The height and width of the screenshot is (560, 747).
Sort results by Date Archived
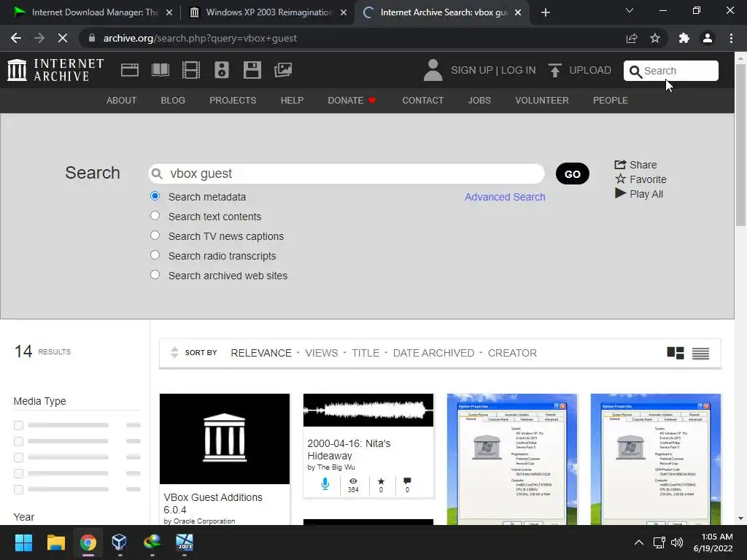click(x=433, y=353)
